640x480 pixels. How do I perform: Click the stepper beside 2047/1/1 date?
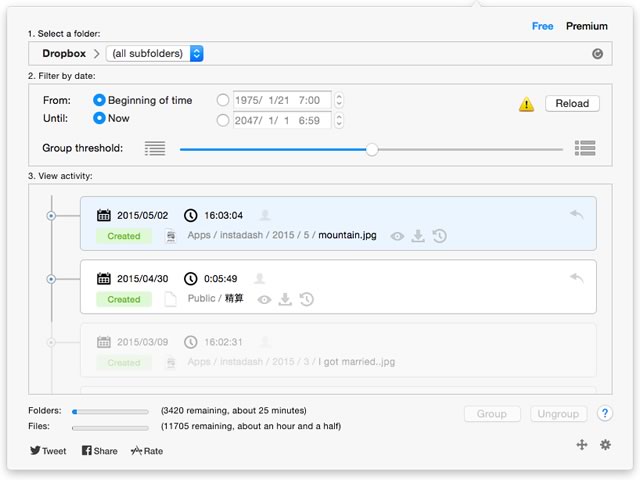point(338,120)
